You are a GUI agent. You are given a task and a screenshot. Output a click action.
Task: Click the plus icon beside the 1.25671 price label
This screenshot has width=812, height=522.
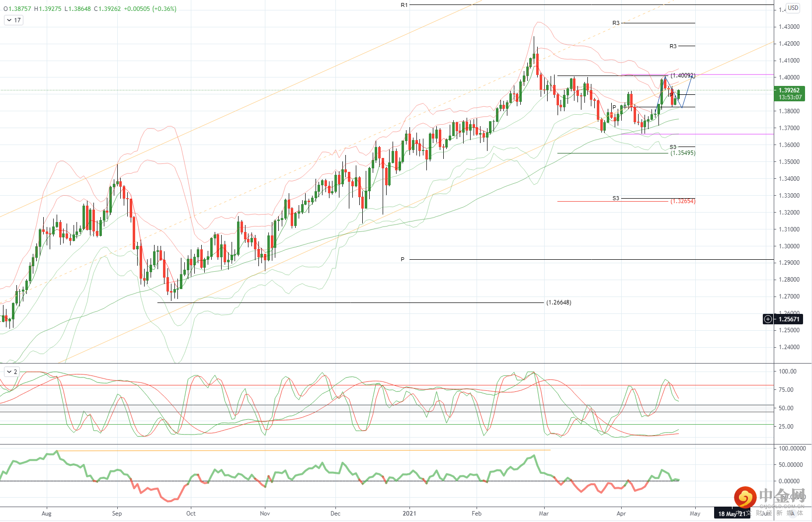coord(768,319)
